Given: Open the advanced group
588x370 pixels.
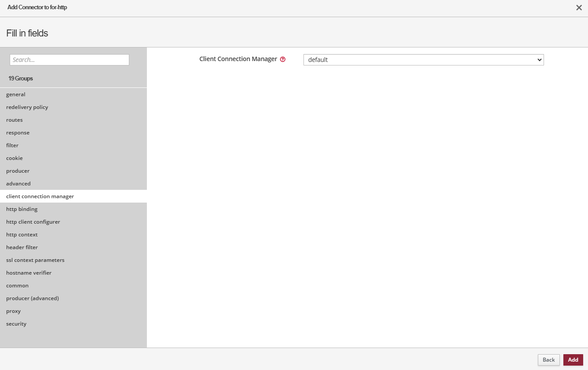Looking at the screenshot, I should [18, 184].
